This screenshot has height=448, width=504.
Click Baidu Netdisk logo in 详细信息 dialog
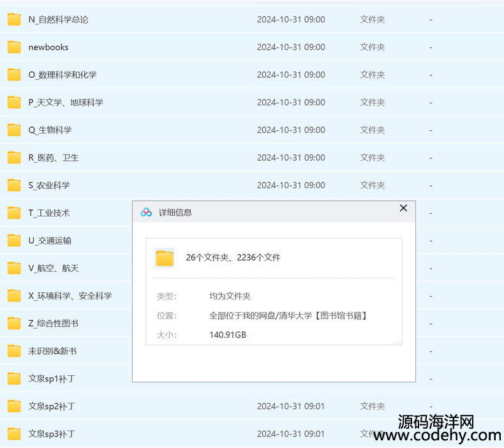[x=146, y=213]
